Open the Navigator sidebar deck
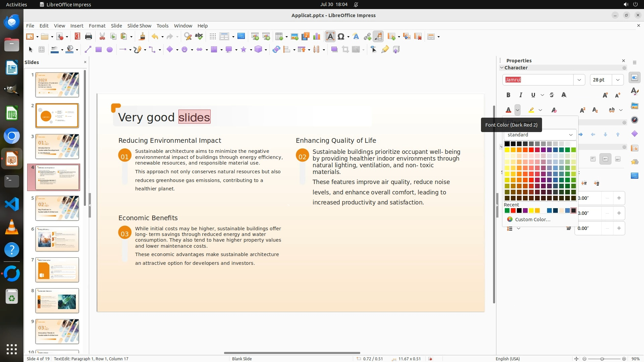This screenshot has width=644, height=362. pyautogui.click(x=634, y=120)
